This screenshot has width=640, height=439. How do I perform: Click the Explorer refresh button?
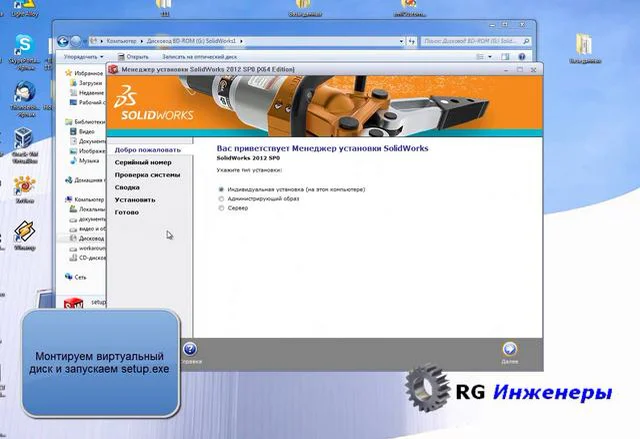411,41
